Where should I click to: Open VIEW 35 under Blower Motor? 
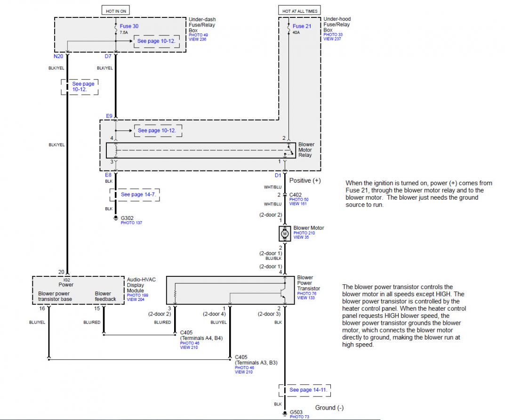point(302,237)
